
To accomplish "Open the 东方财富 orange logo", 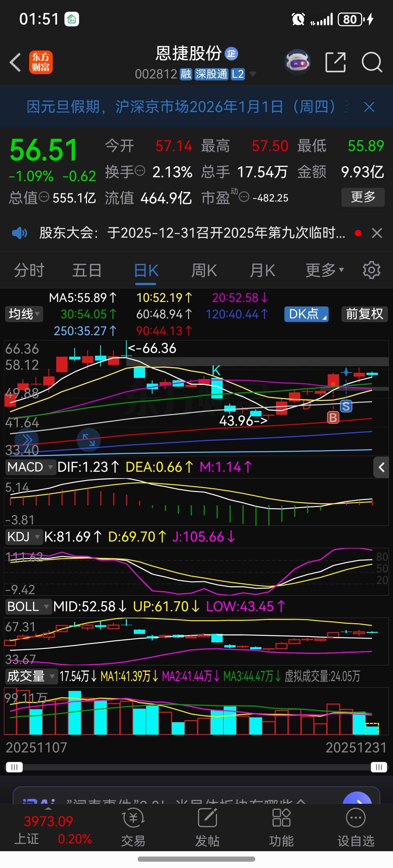I will point(41,62).
